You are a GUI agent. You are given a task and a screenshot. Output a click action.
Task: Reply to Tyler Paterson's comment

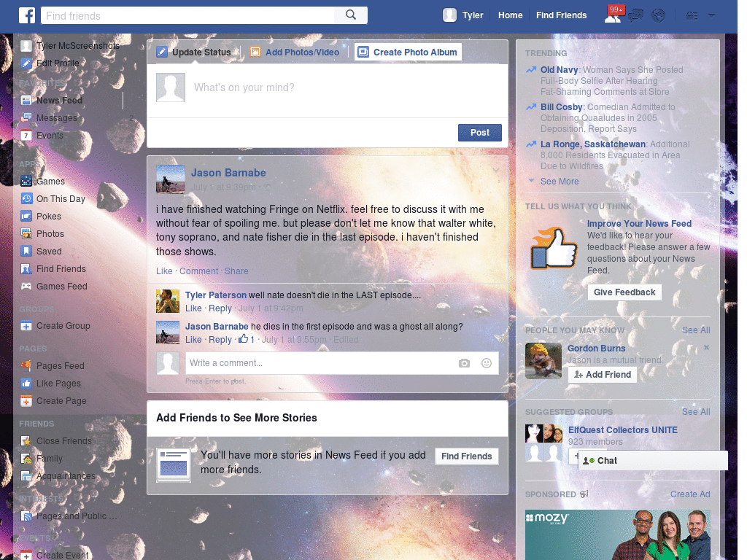(220, 308)
